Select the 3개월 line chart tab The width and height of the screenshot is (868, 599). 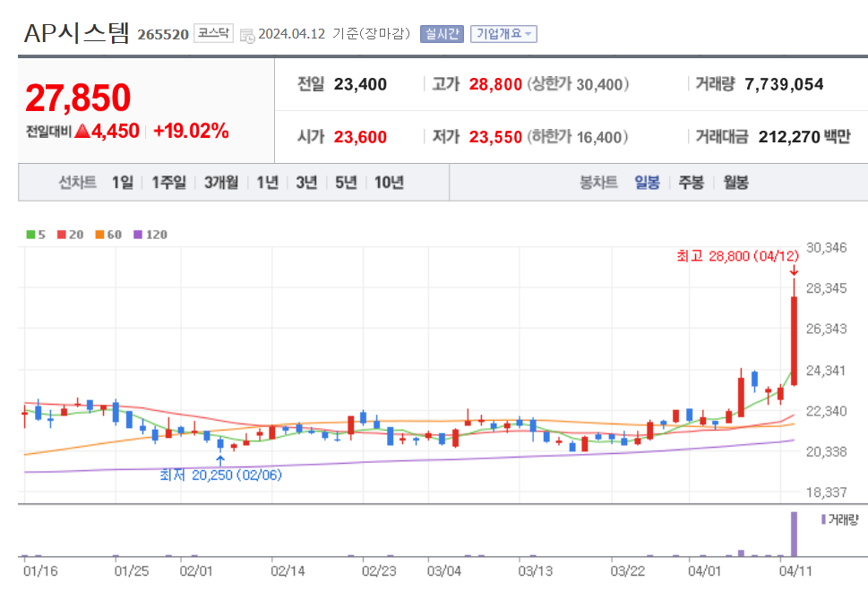point(221,182)
